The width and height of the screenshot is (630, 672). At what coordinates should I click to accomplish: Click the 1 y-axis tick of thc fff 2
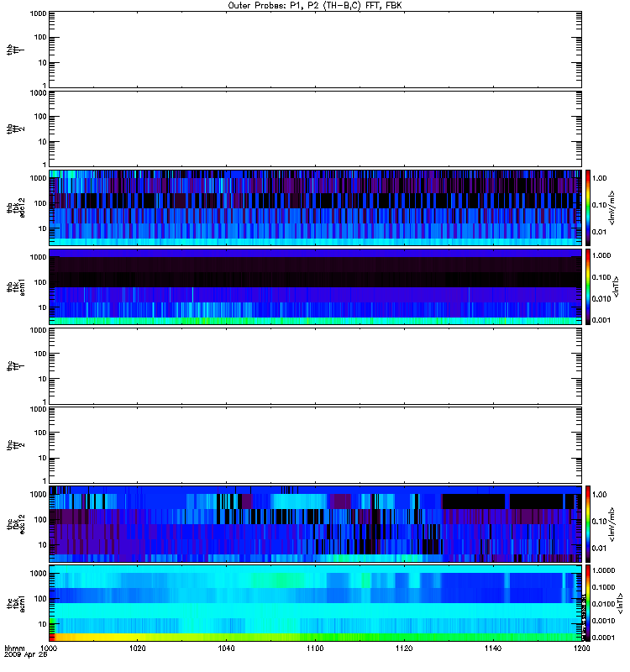coord(45,480)
